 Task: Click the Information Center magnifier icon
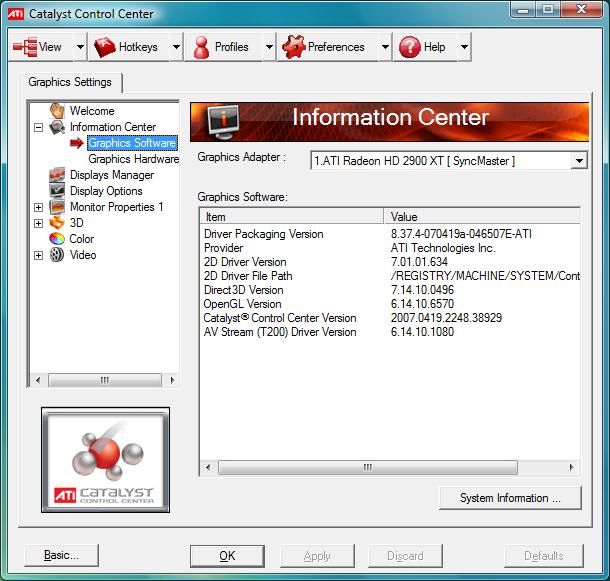click(x=57, y=127)
